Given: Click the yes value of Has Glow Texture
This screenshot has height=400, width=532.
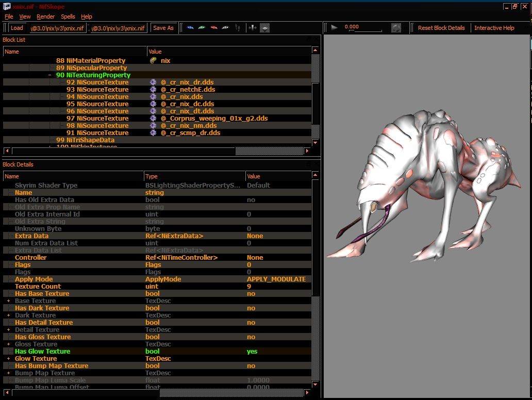Looking at the screenshot, I should (252, 352).
